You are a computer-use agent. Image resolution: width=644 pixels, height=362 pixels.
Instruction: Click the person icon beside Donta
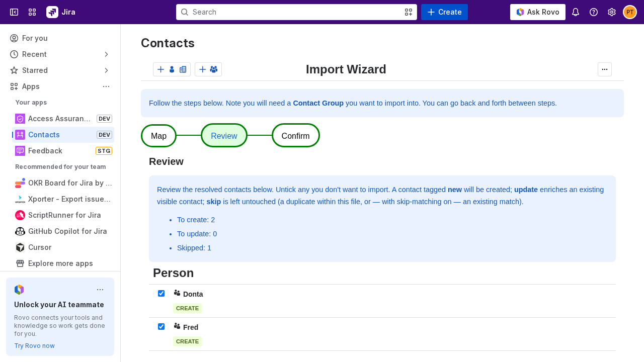(177, 293)
